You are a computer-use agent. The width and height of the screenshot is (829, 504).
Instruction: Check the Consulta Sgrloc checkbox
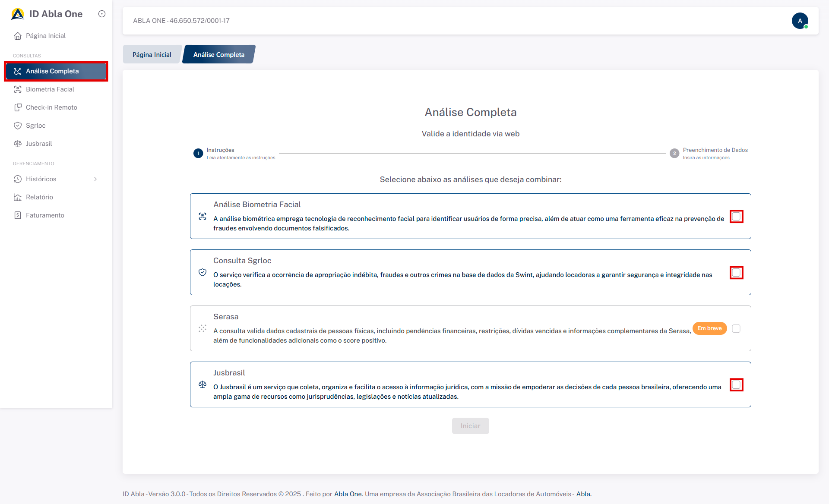tap(736, 273)
